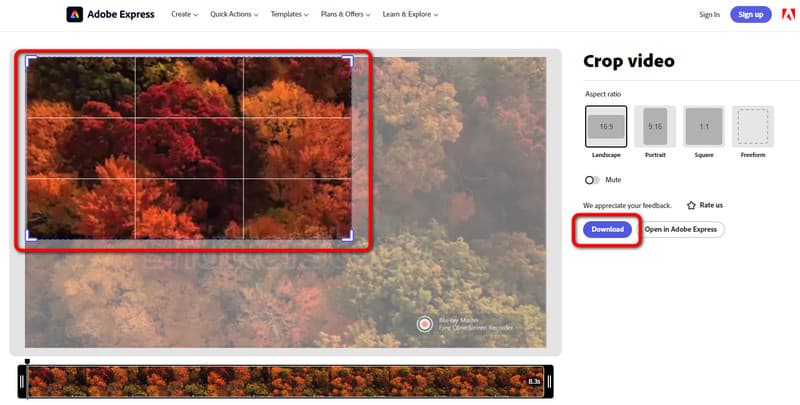Viewport: 800px width, 405px height.
Task: Toggle the Mute switch
Action: click(x=592, y=180)
